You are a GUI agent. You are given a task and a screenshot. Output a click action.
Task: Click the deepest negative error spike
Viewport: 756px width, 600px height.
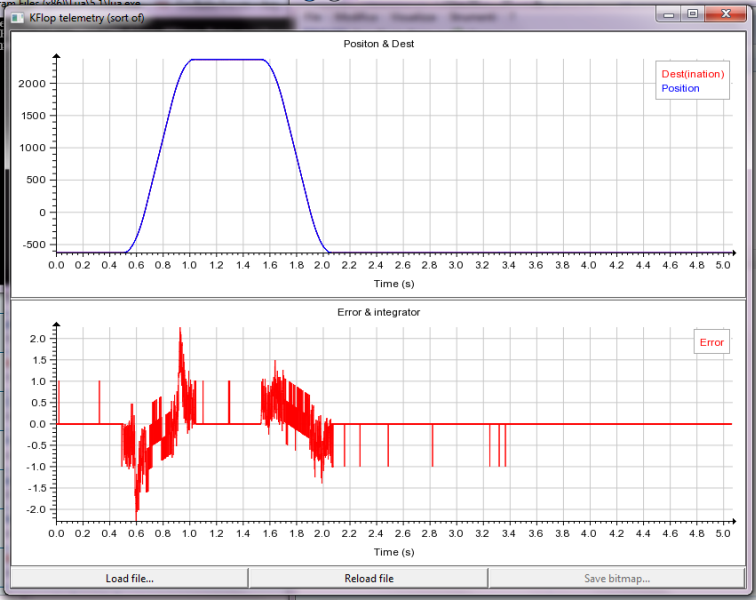[x=137, y=514]
